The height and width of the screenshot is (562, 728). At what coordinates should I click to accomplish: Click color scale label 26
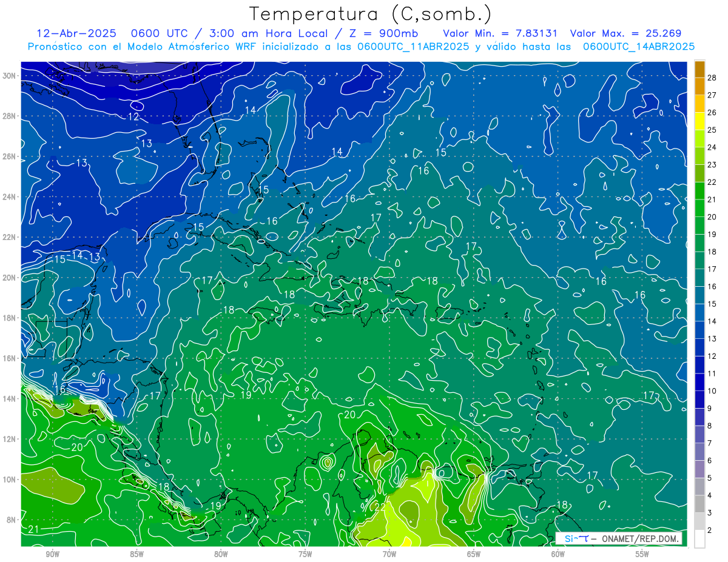(x=712, y=113)
